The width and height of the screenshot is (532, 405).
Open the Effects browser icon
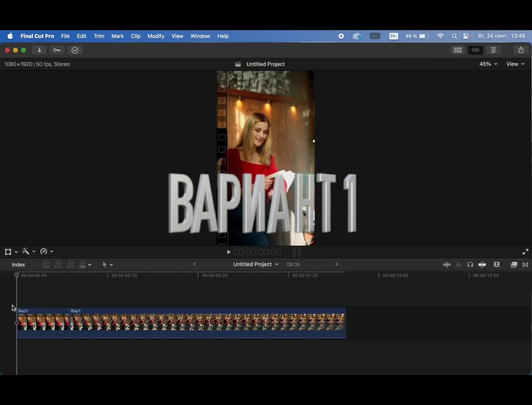coord(514,265)
